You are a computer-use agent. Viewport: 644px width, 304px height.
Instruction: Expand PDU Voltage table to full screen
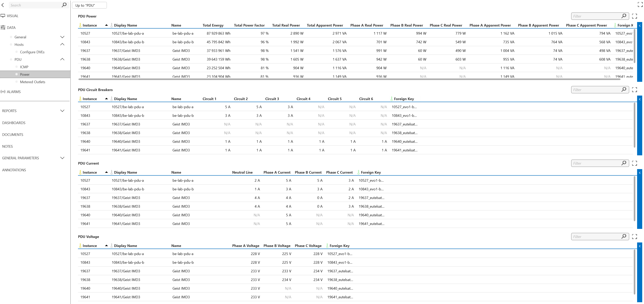635,236
